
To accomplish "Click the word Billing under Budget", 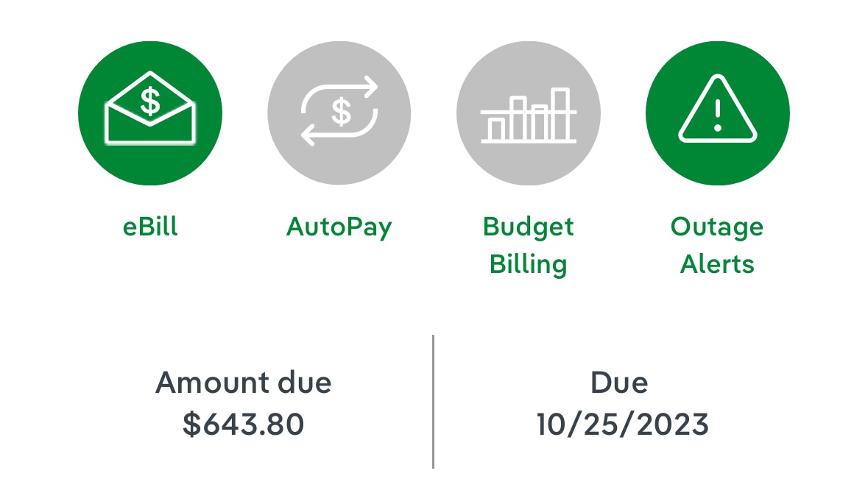I will [x=528, y=263].
